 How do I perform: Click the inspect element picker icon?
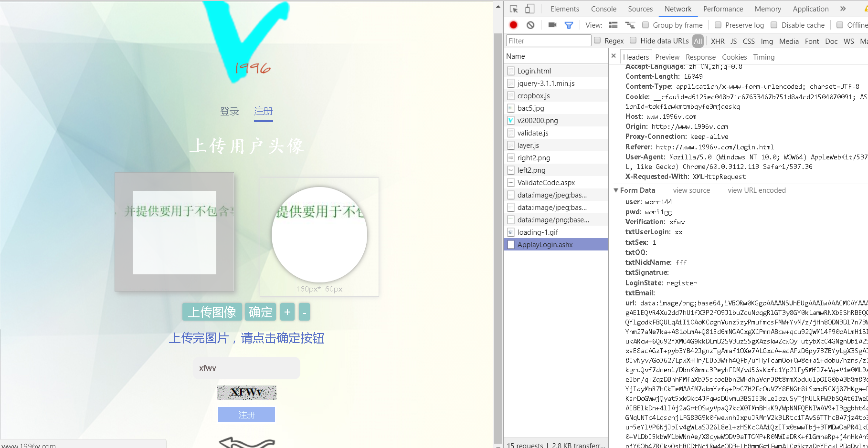pos(514,9)
